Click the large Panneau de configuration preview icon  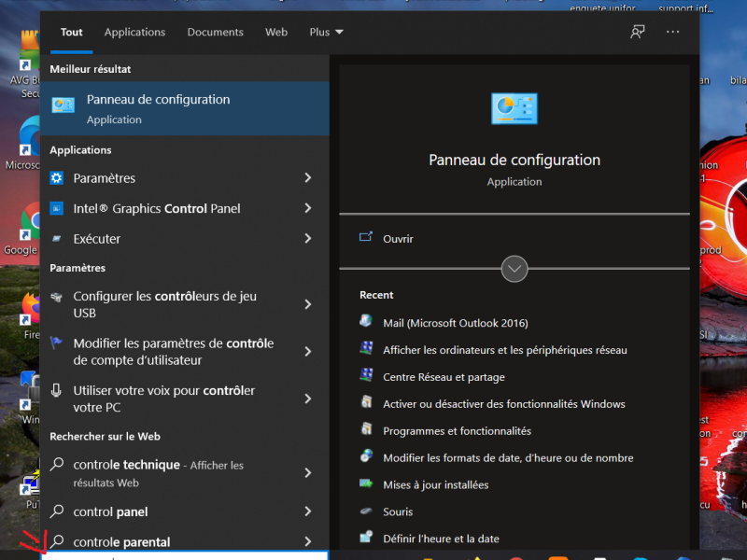point(514,108)
